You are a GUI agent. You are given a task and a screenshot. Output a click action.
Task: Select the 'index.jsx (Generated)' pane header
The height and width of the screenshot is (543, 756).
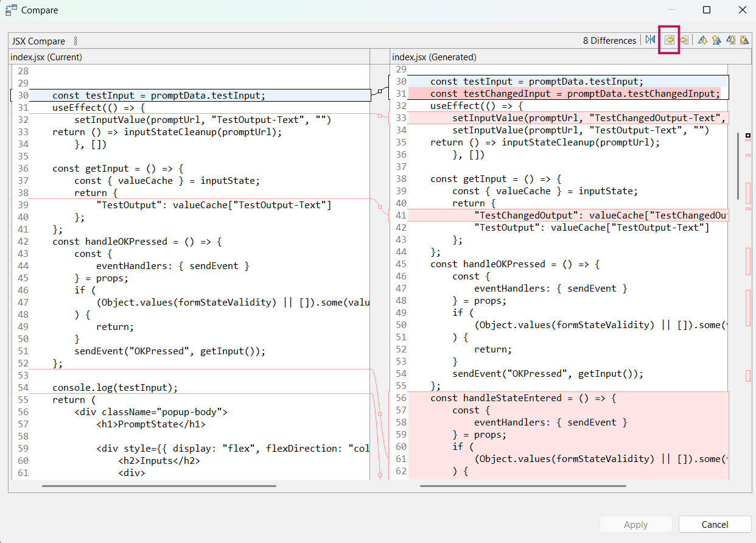434,57
